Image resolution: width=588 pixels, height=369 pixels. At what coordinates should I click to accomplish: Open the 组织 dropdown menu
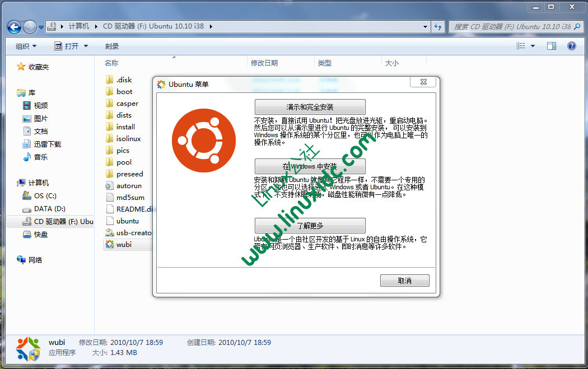(26, 46)
